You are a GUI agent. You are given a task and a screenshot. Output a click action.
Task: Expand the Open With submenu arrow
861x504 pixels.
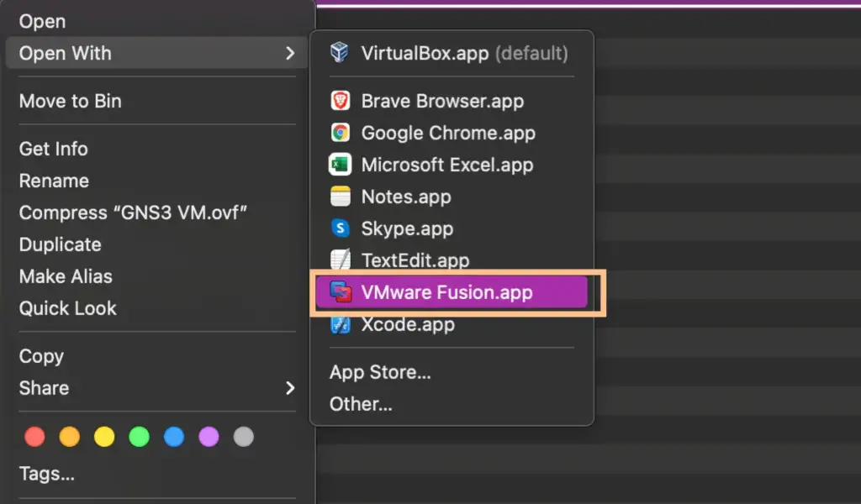291,53
